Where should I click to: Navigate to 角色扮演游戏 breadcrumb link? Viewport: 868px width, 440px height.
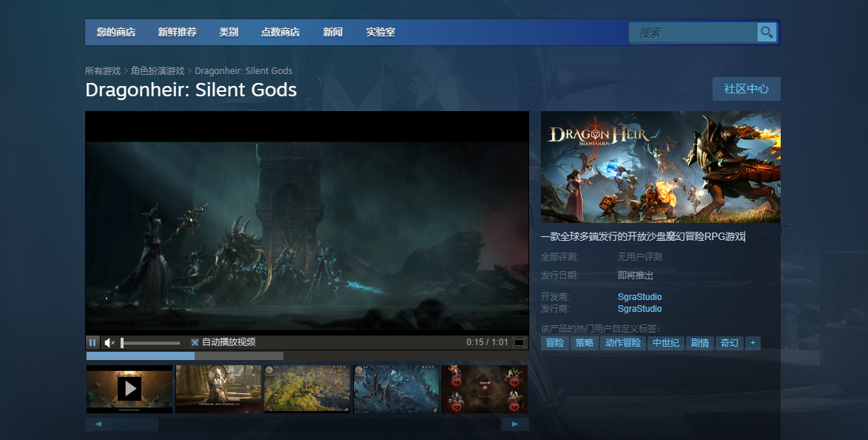click(158, 70)
